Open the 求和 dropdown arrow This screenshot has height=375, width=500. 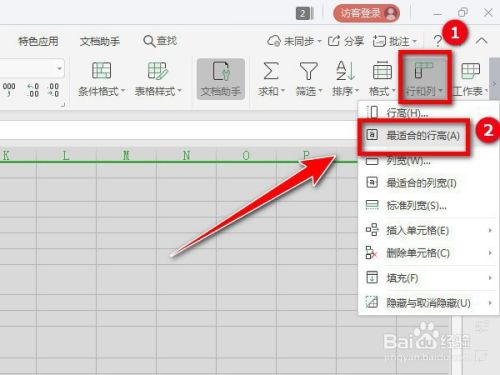pos(283,90)
